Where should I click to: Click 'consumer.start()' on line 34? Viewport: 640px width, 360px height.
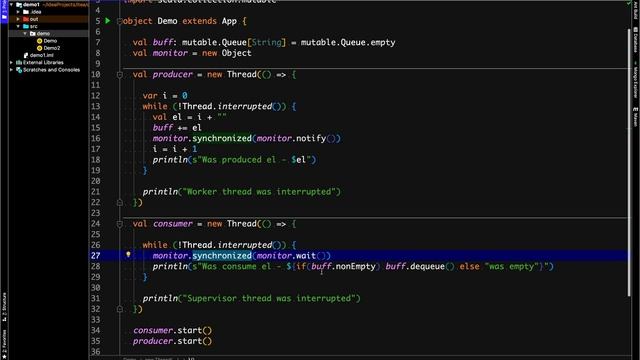point(172,330)
